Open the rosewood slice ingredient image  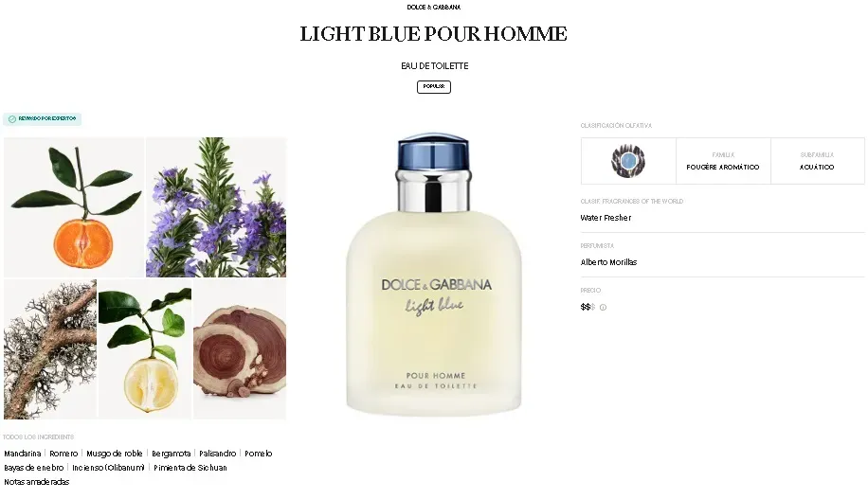tap(240, 349)
